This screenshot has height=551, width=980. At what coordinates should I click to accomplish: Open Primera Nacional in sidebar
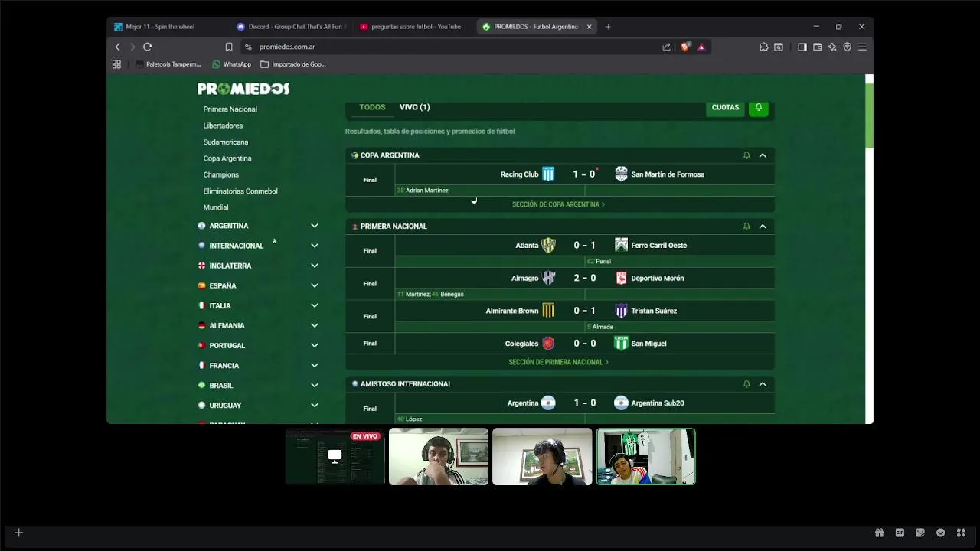point(230,109)
